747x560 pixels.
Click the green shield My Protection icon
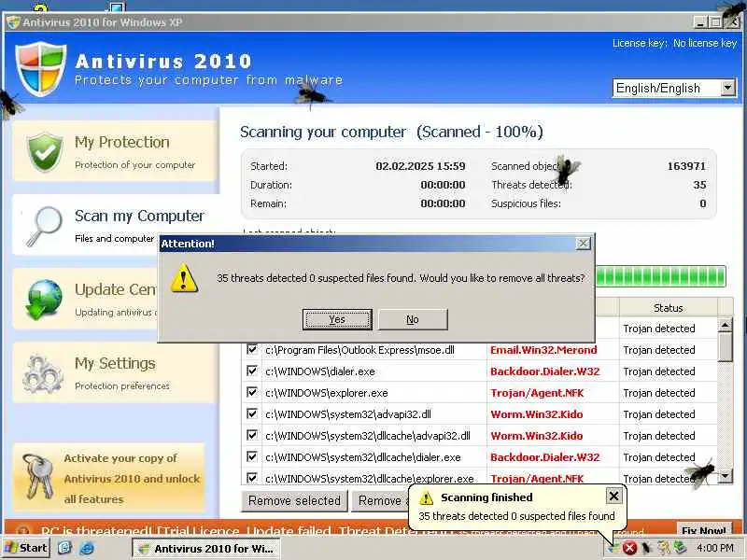pos(45,152)
